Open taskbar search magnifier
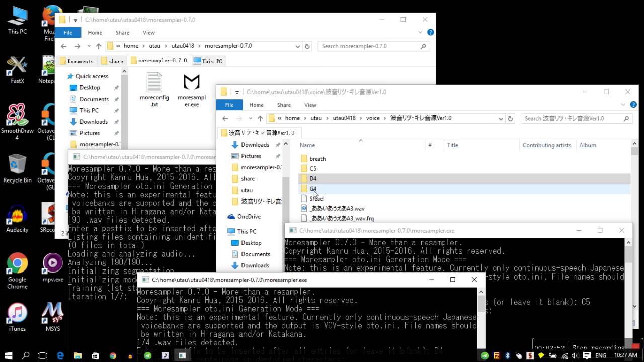Screen dimensions: 644x362 click(26, 355)
